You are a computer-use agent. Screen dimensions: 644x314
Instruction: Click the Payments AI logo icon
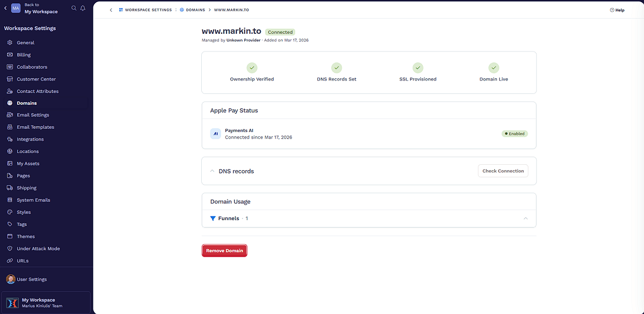pos(216,134)
